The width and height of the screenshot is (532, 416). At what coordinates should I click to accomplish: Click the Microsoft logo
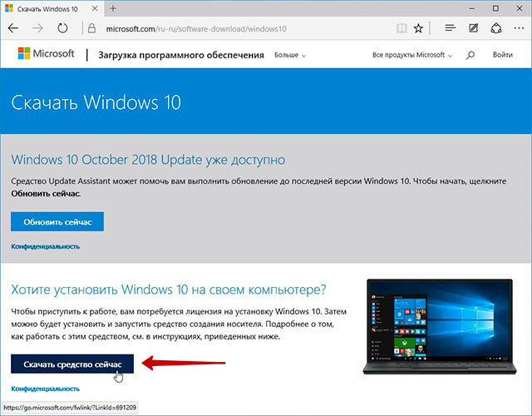pos(47,53)
